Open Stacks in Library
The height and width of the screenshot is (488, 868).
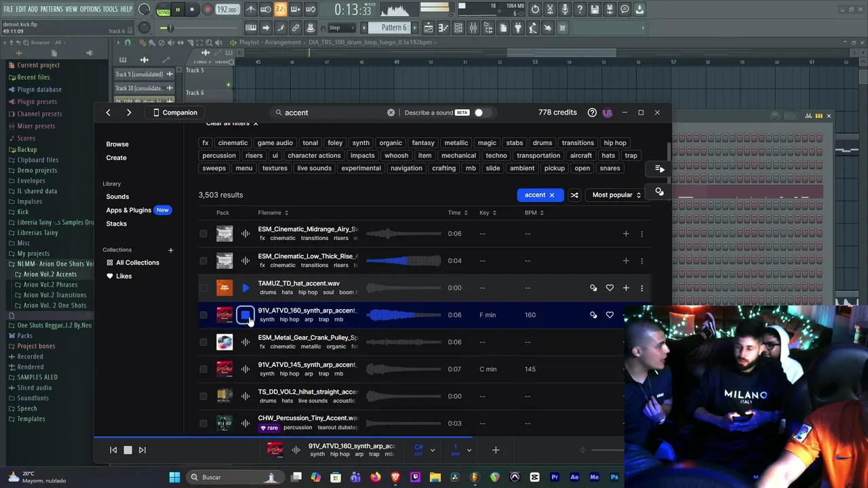point(116,224)
